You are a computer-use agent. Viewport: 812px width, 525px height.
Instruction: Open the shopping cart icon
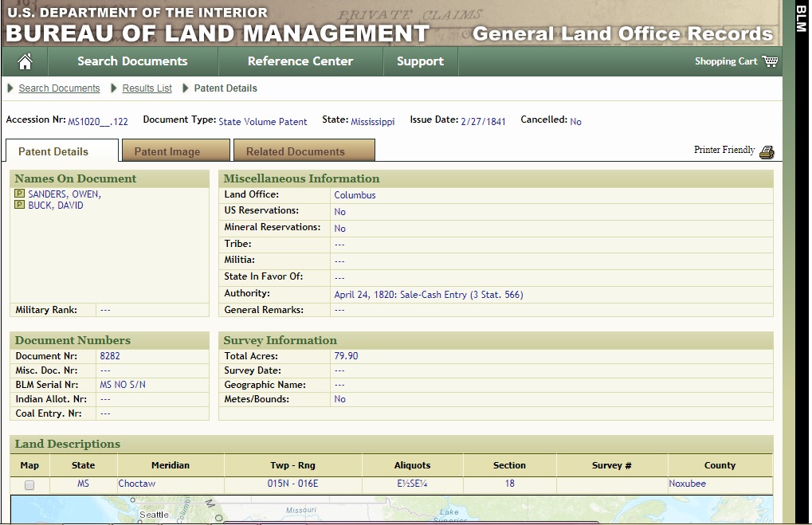coord(770,61)
